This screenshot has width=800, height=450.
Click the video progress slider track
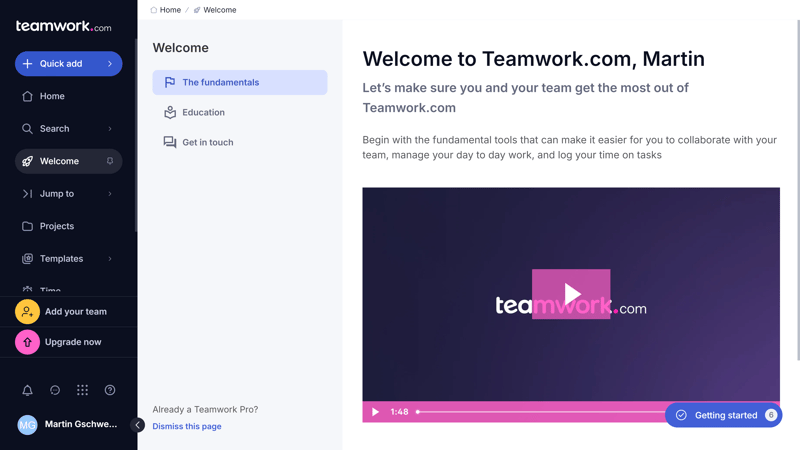[541, 412]
